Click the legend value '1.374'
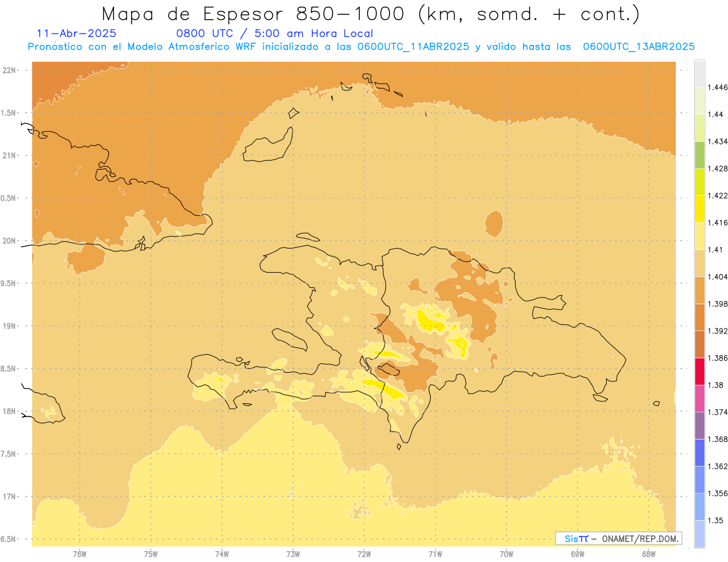Viewport: 728px width, 562px height. point(718,412)
